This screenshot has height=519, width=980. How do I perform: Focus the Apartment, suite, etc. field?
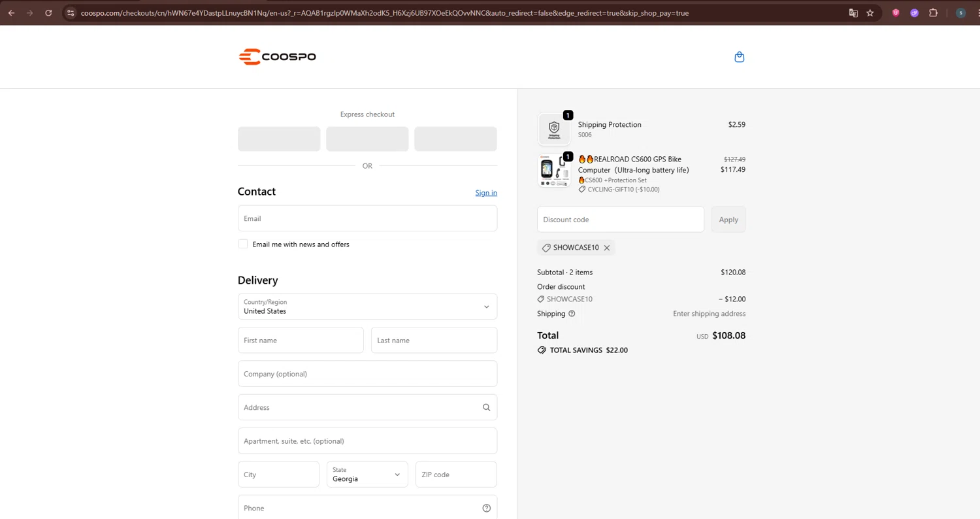[367, 441]
